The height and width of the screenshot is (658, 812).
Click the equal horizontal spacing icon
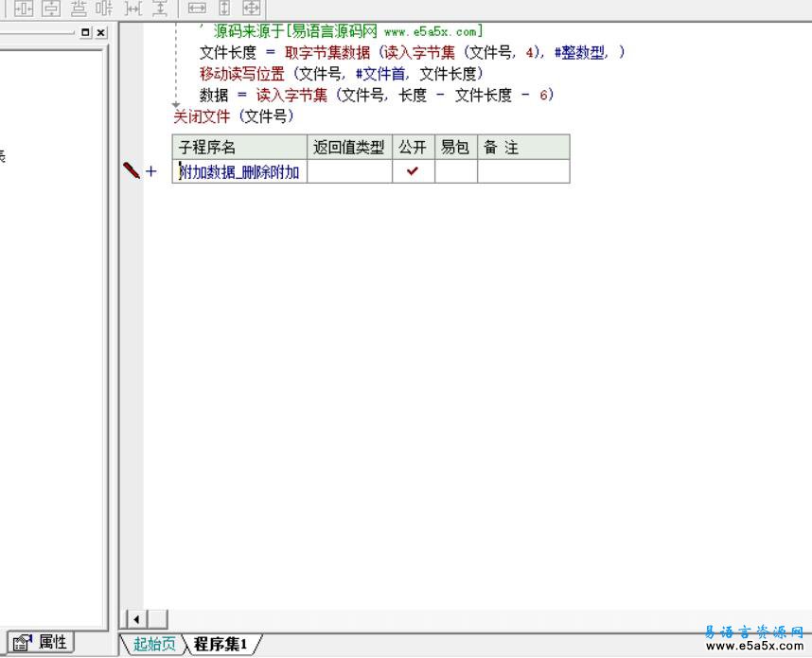click(x=133, y=9)
